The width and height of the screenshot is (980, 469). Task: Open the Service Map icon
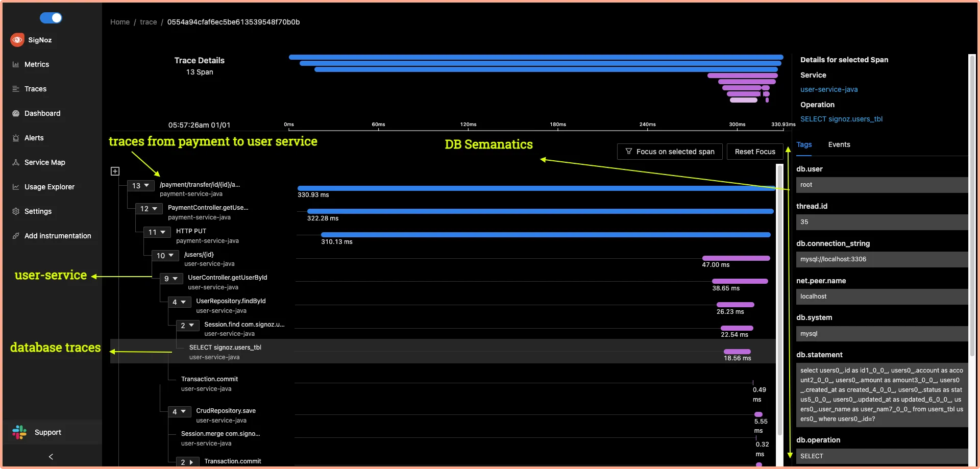pos(16,162)
